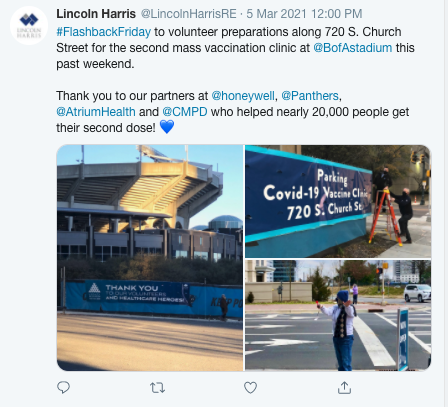Open the #FlashbackFriday hashtag

coord(104,32)
